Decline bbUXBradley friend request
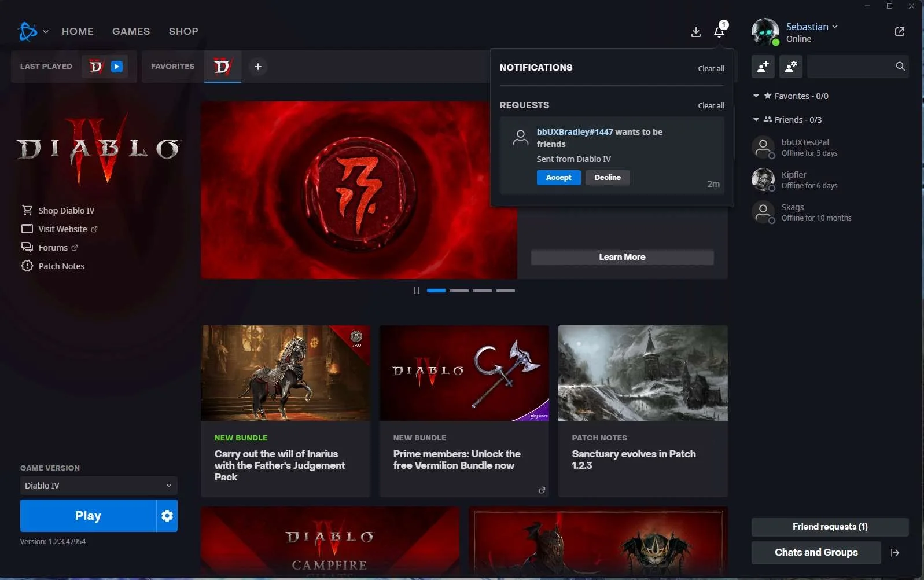This screenshot has height=580, width=924. tap(608, 178)
